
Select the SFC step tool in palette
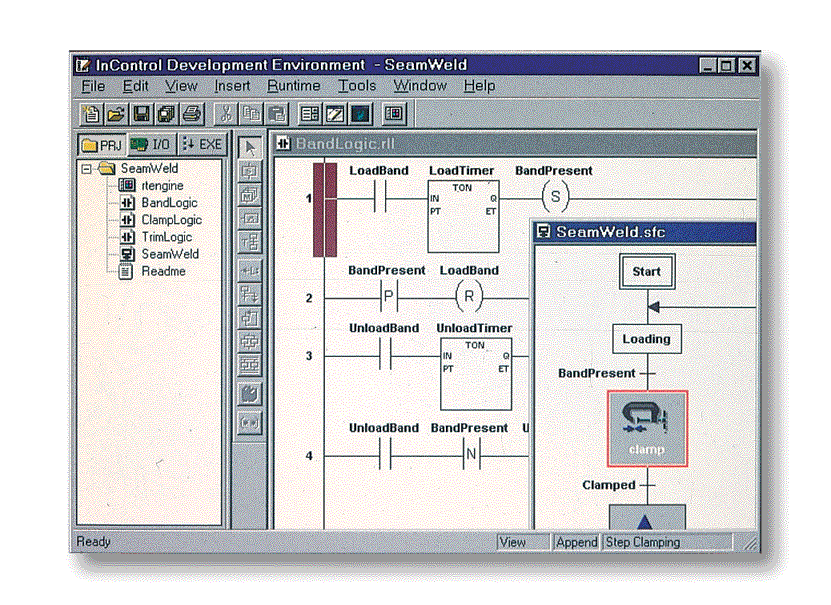(250, 171)
